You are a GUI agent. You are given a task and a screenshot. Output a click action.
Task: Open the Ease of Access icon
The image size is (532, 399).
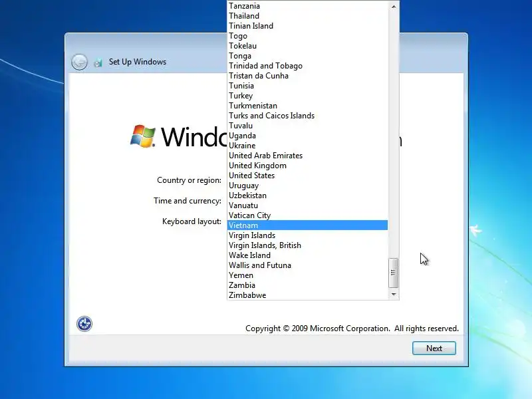[84, 324]
